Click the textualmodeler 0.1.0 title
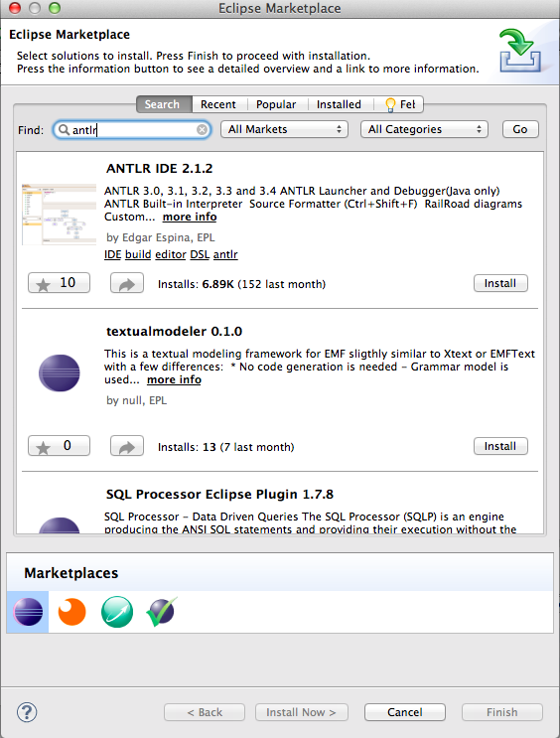The height and width of the screenshot is (738, 560). click(x=174, y=332)
